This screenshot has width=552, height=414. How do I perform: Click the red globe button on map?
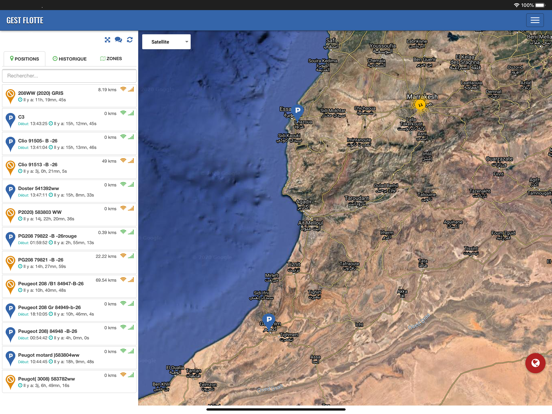535,363
